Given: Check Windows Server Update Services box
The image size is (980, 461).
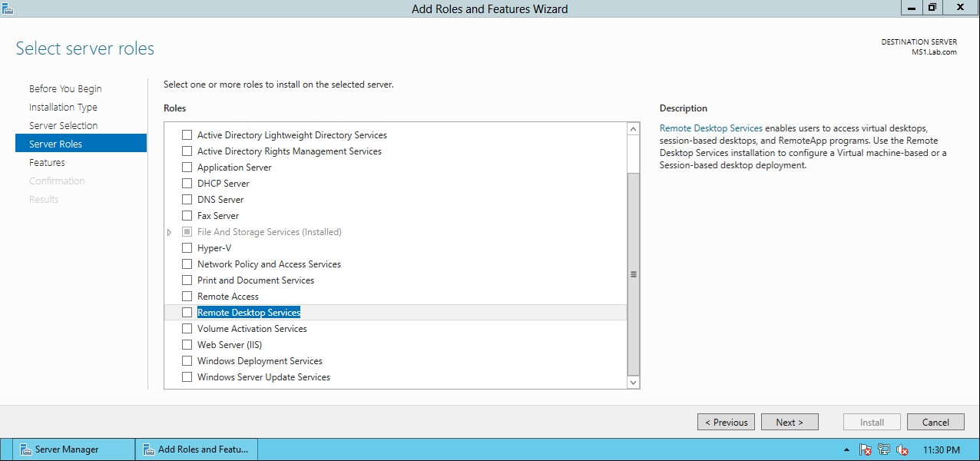Looking at the screenshot, I should click(x=187, y=377).
